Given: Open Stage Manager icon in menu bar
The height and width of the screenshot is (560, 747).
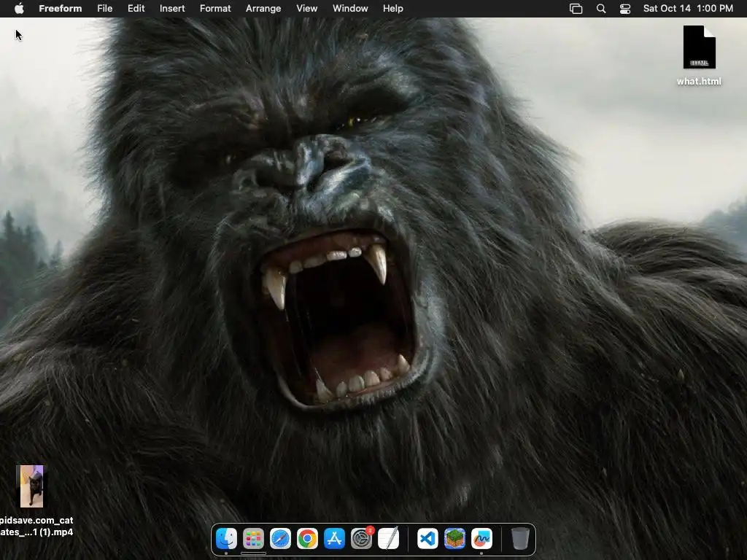Looking at the screenshot, I should (576, 9).
